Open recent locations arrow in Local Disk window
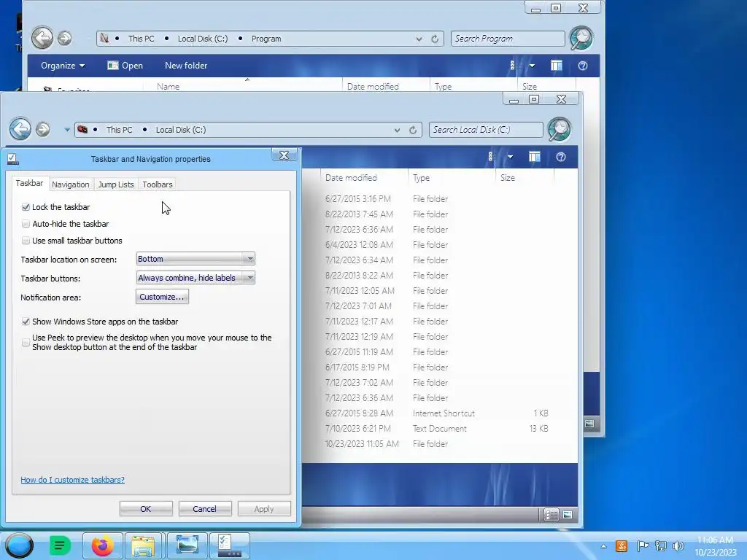This screenshot has height=560, width=747. click(67, 130)
